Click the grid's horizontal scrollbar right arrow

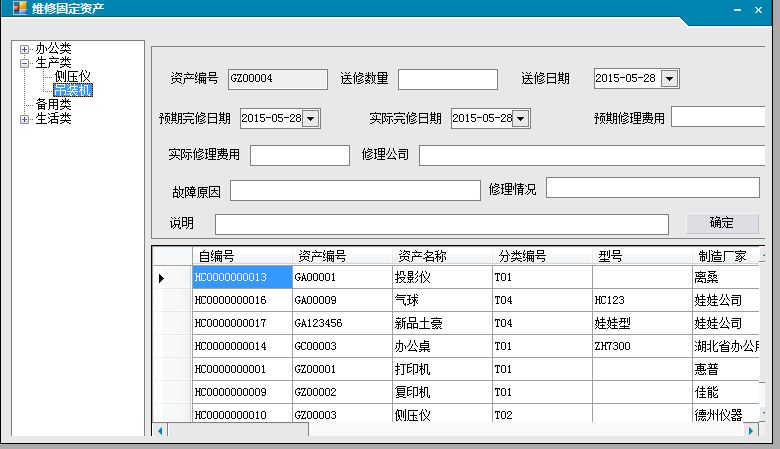pyautogui.click(x=751, y=430)
